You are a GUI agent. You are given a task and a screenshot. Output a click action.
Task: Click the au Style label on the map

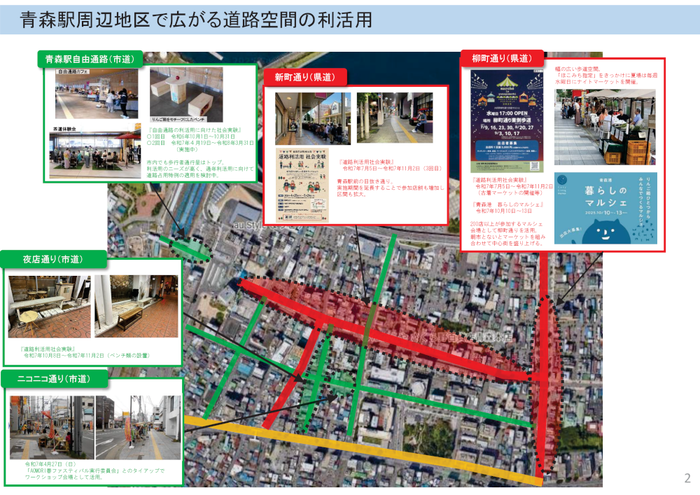248,226
